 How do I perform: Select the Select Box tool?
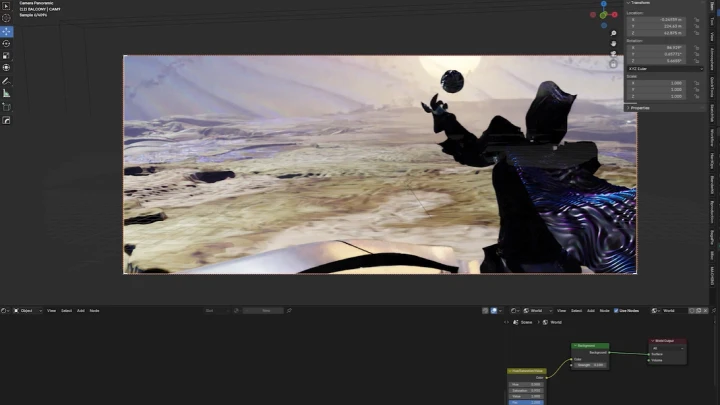[x=6, y=6]
